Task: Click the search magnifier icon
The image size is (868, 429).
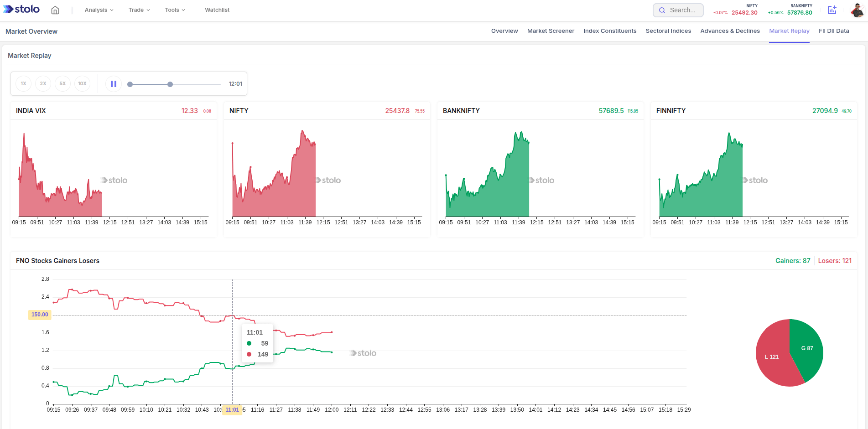Action: click(662, 10)
